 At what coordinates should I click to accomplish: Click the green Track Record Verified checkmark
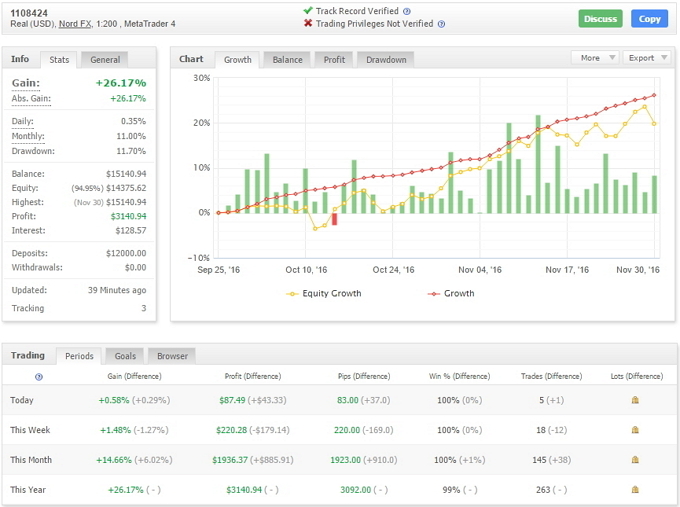click(x=308, y=10)
